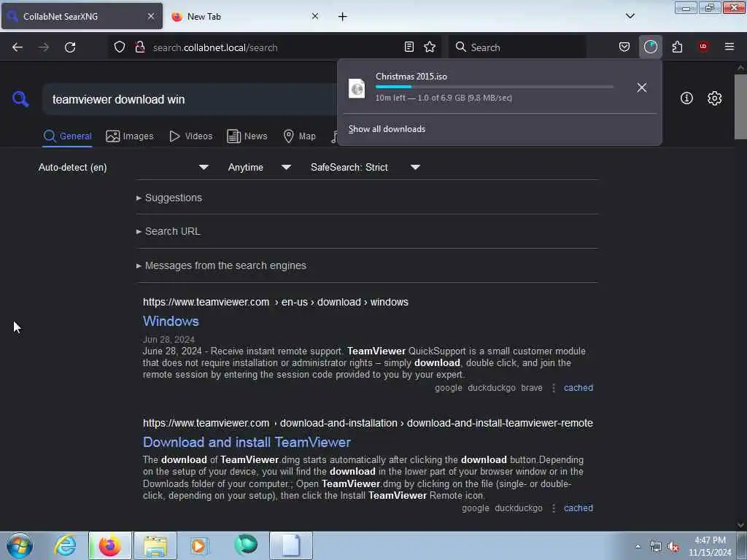747x560 pixels.
Task: Select the General search category
Action: pyautogui.click(x=67, y=136)
